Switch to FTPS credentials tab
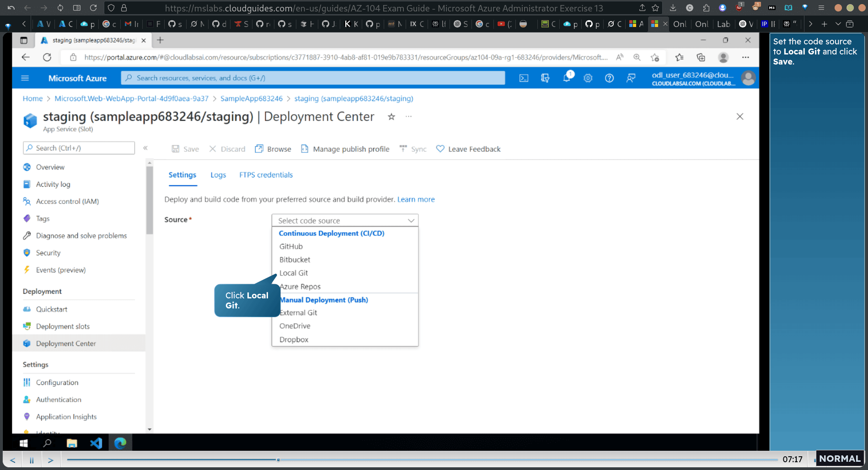Image resolution: width=868 pixels, height=470 pixels. pyautogui.click(x=266, y=175)
